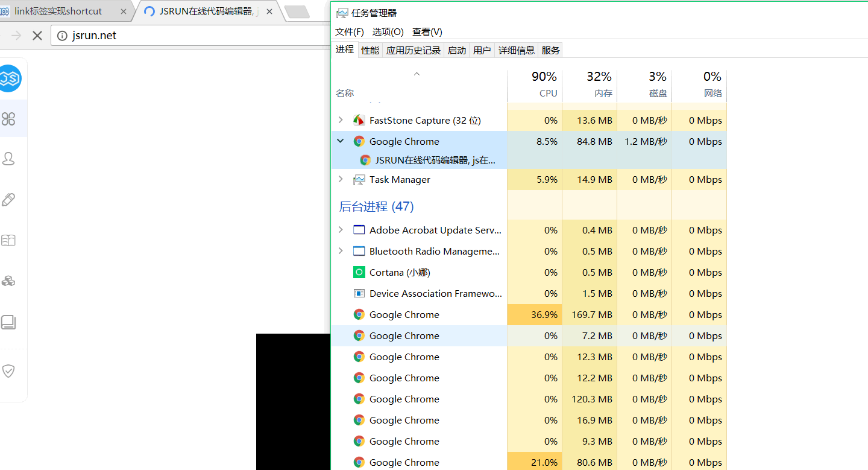This screenshot has width=868, height=470.
Task: Open the four-leaf apps icon in sidebar
Action: (8, 119)
